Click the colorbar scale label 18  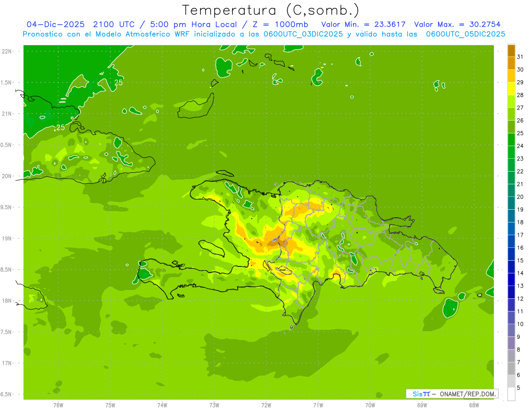pos(520,222)
